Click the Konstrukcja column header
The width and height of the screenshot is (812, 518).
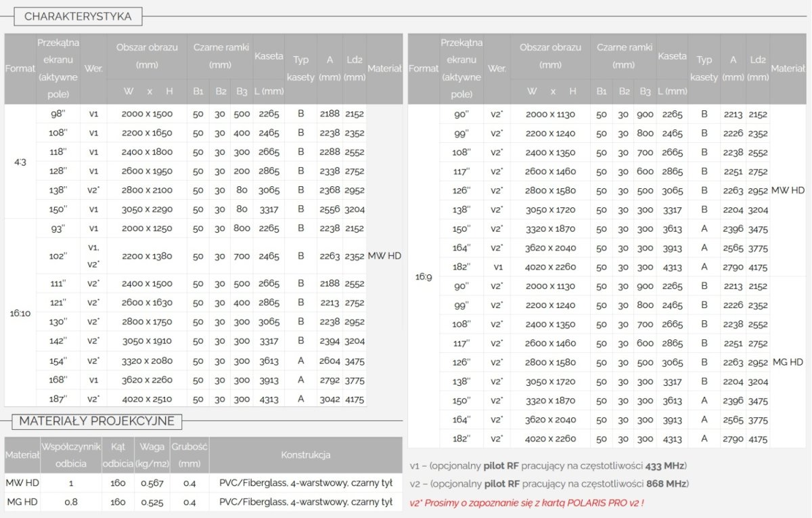pos(306,455)
